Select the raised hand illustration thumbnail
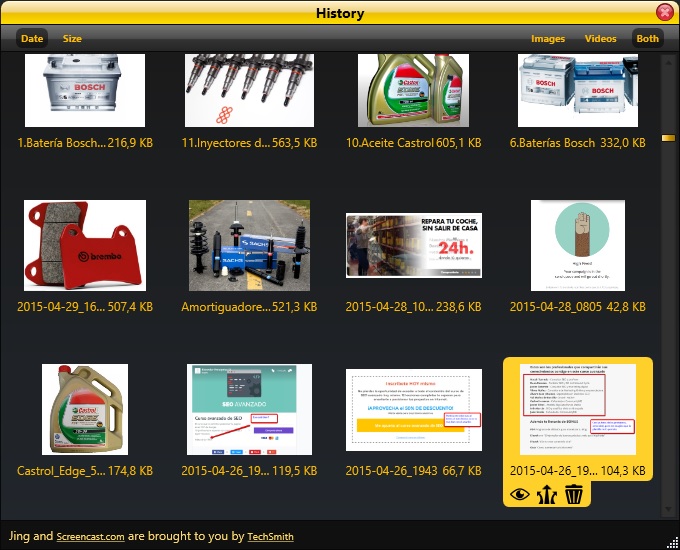The image size is (680, 550). 578,246
